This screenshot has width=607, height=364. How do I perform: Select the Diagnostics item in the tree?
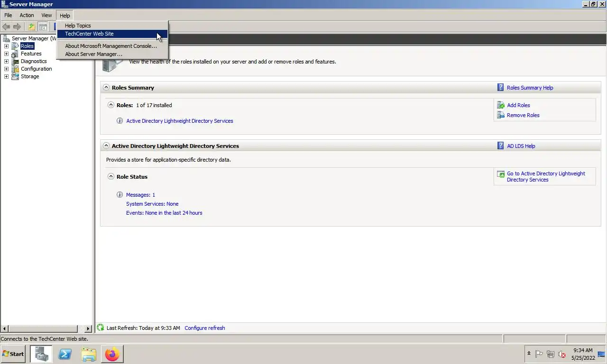34,61
